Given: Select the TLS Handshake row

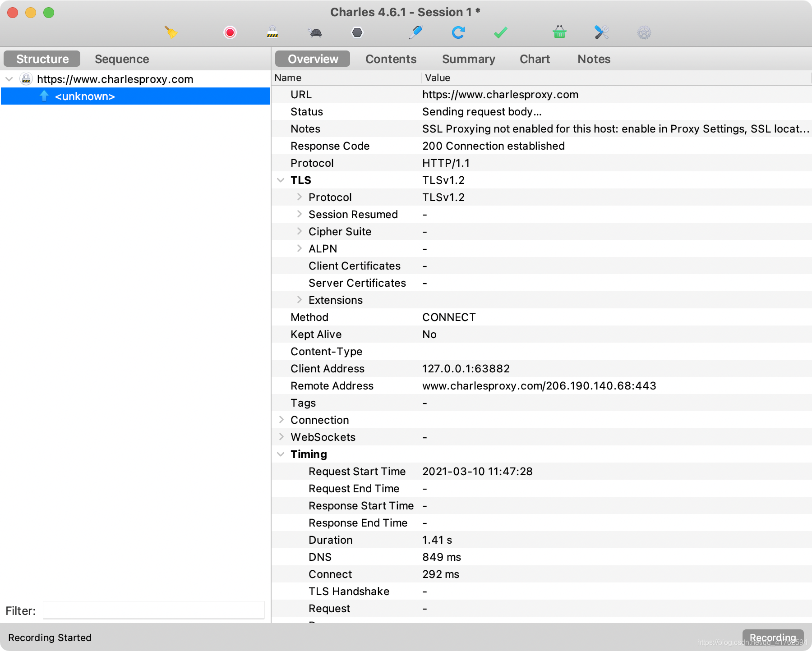Looking at the screenshot, I should [541, 591].
